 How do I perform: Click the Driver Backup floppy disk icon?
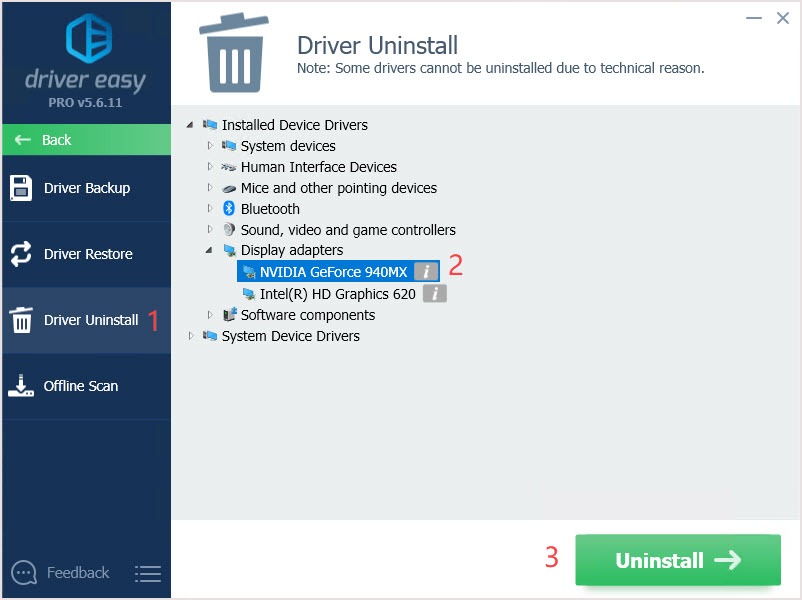point(21,188)
